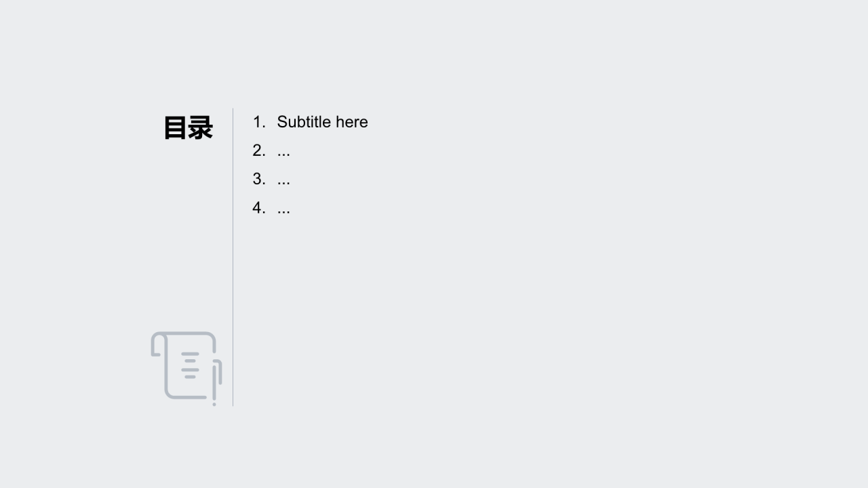The image size is (868, 488).
Task: Click the scroll document icon
Action: tap(186, 366)
